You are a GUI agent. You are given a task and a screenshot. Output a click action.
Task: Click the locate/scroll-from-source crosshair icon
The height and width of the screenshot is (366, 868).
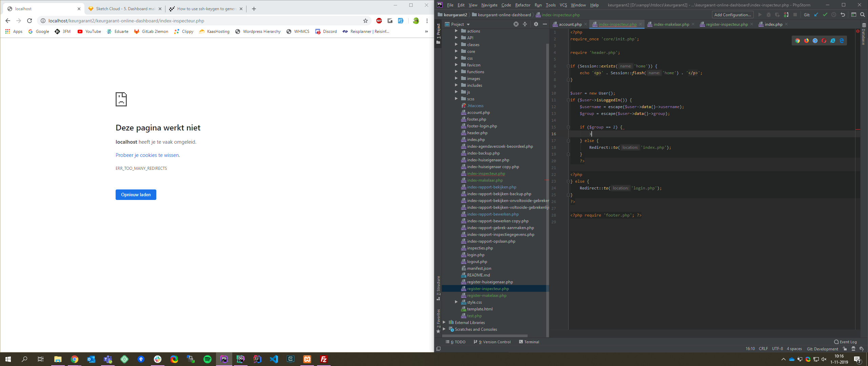pos(516,24)
